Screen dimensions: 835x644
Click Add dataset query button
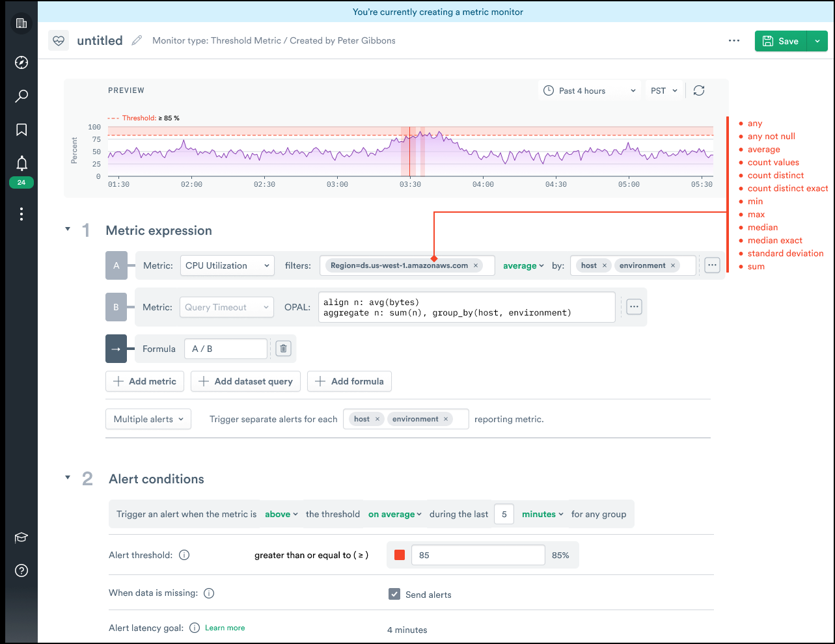pyautogui.click(x=246, y=381)
